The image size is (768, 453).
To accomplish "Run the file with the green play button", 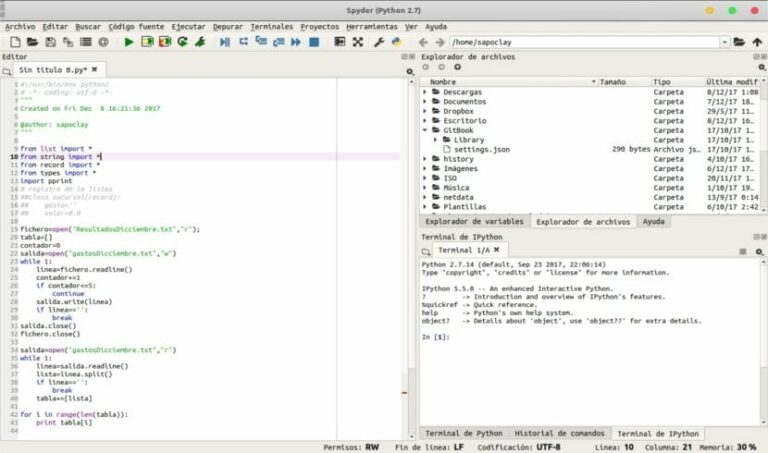I will click(129, 42).
